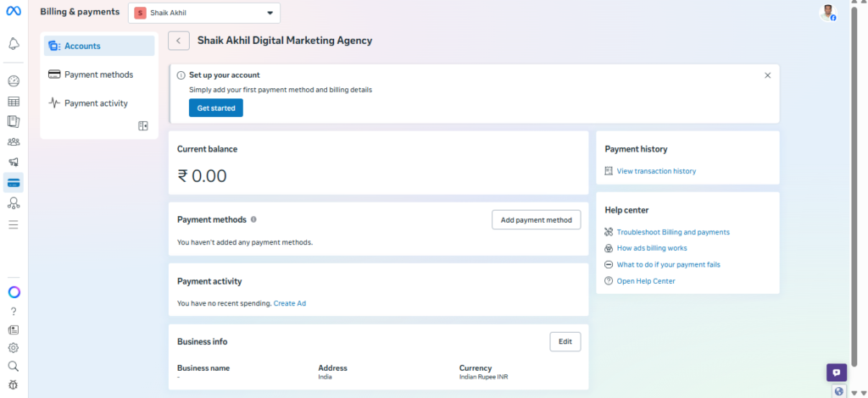Click the Payment methods info icon
868x398 pixels.
(x=253, y=219)
